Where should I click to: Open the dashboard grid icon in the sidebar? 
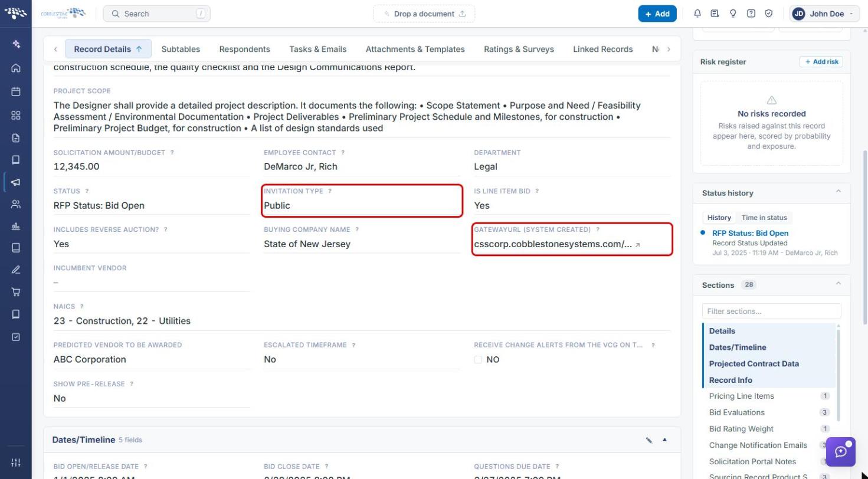[16, 115]
